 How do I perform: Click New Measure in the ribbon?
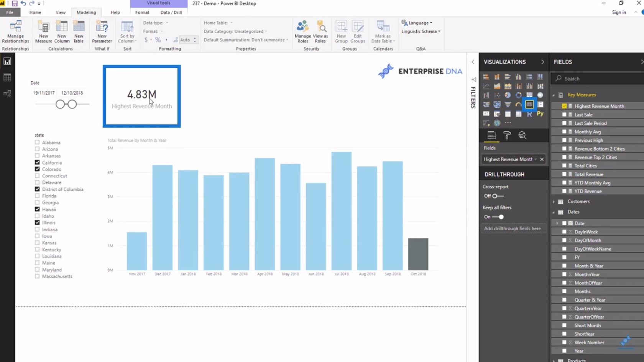[44, 32]
